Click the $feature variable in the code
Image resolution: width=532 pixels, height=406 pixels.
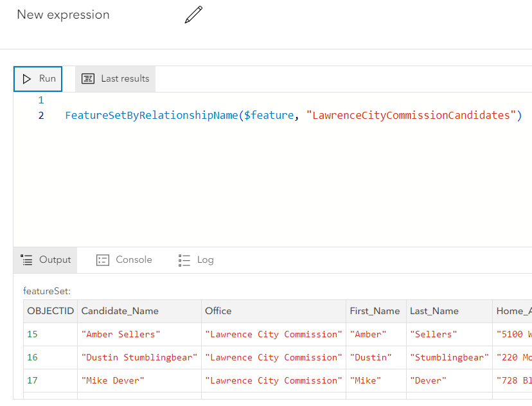click(267, 116)
